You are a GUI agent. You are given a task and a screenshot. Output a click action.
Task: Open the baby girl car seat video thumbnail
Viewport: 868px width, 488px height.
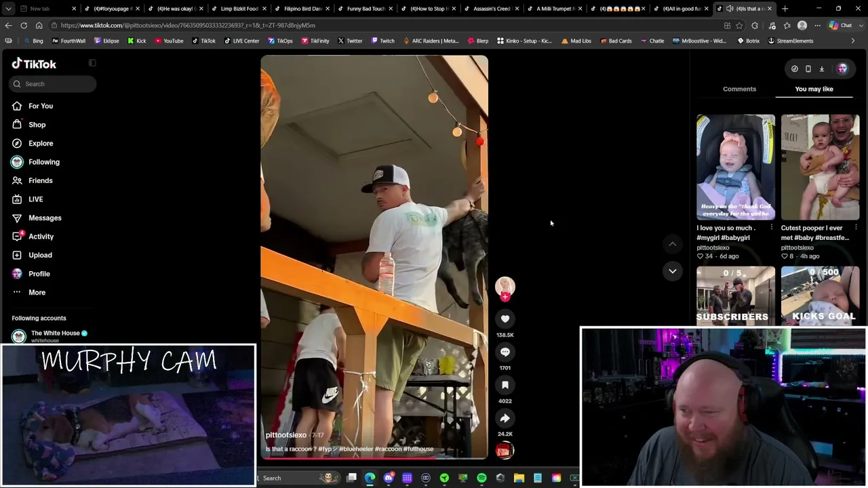(x=736, y=167)
